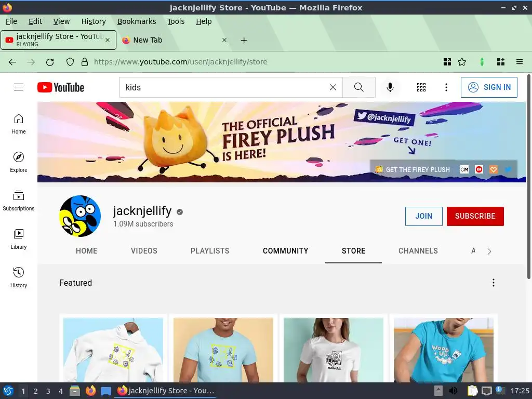Open the white 'nailed it' shirt thumbnail

coord(334,350)
